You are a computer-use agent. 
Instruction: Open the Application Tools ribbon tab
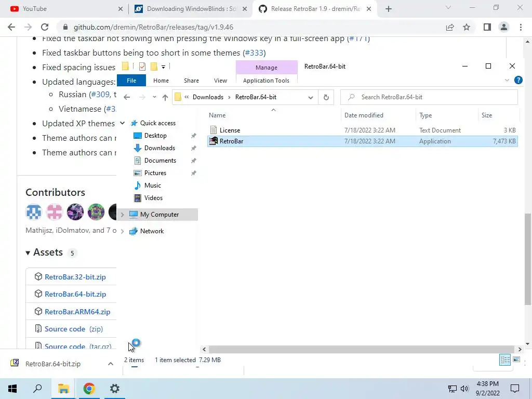tap(267, 81)
